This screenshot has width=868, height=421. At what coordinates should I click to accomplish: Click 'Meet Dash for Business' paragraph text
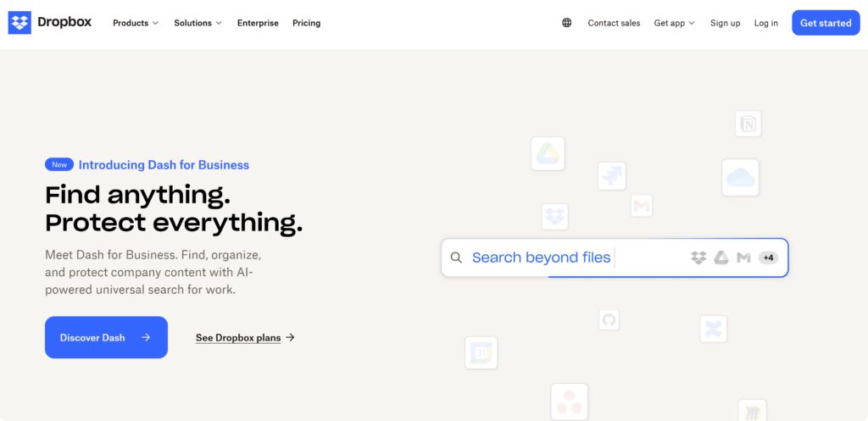[153, 272]
